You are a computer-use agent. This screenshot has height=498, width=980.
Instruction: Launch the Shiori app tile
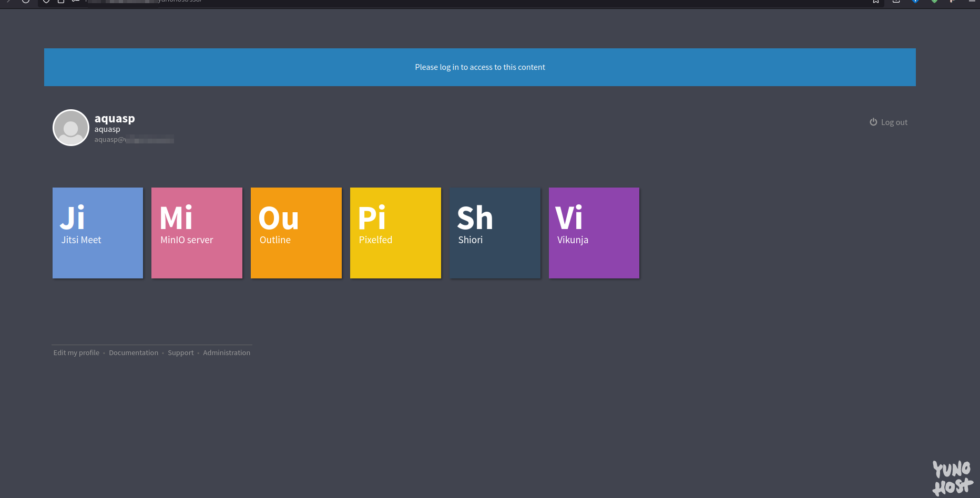coord(495,233)
